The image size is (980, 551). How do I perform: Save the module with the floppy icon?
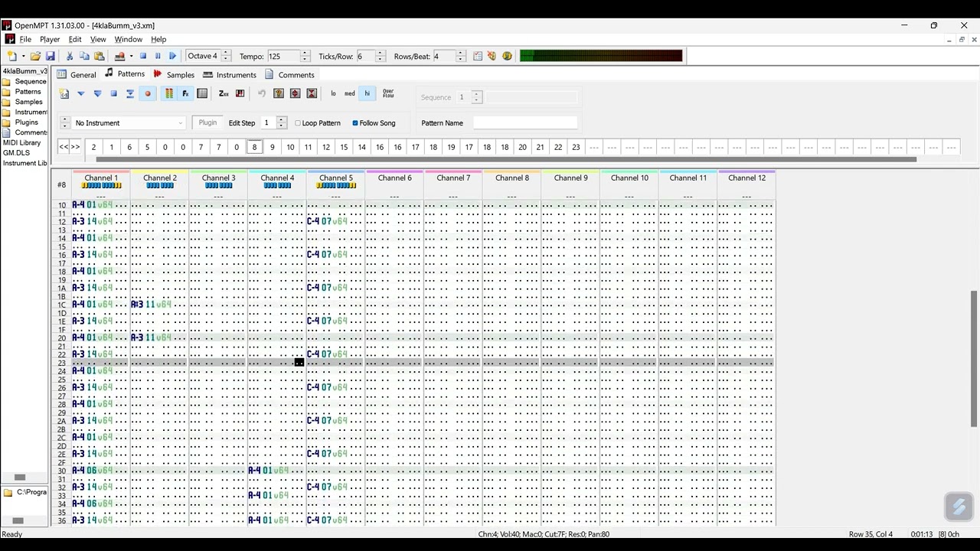coord(51,56)
